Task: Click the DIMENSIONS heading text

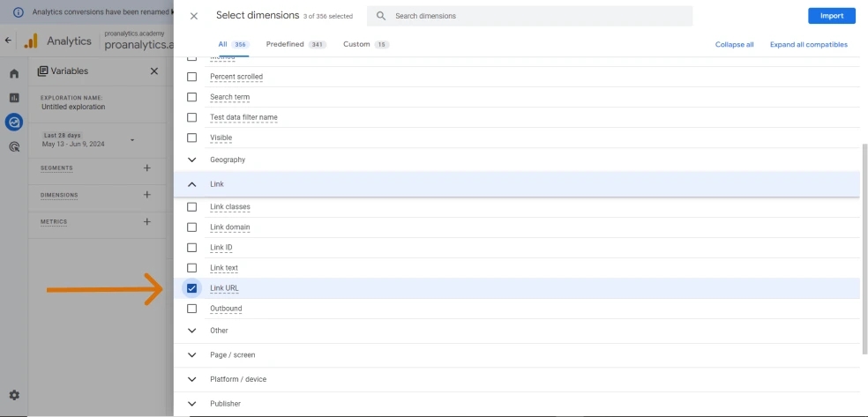Action: [x=59, y=195]
